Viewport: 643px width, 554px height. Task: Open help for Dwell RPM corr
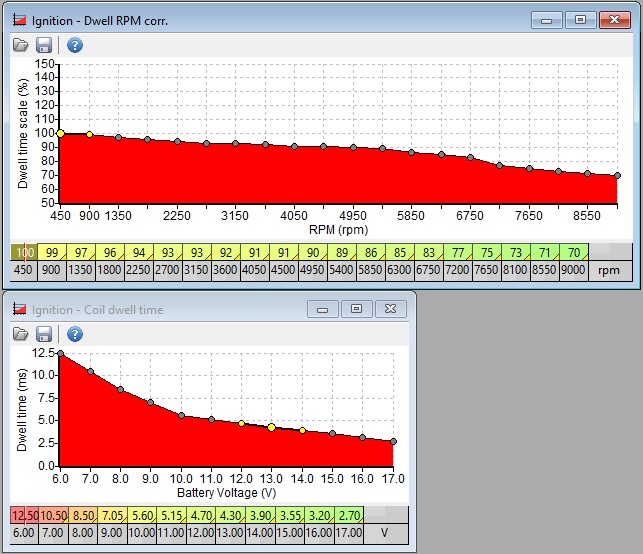74,45
